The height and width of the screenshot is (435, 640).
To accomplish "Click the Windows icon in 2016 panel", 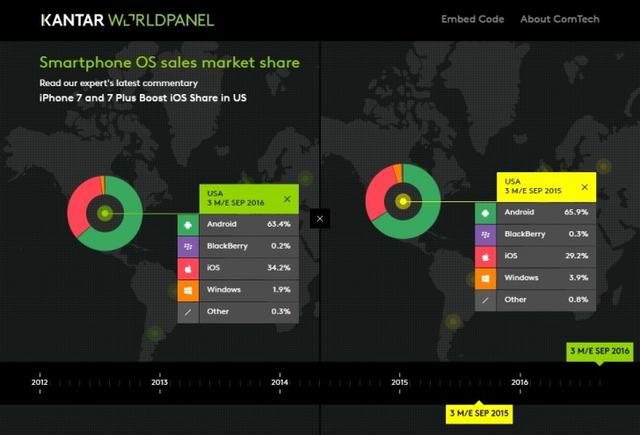I will (187, 291).
